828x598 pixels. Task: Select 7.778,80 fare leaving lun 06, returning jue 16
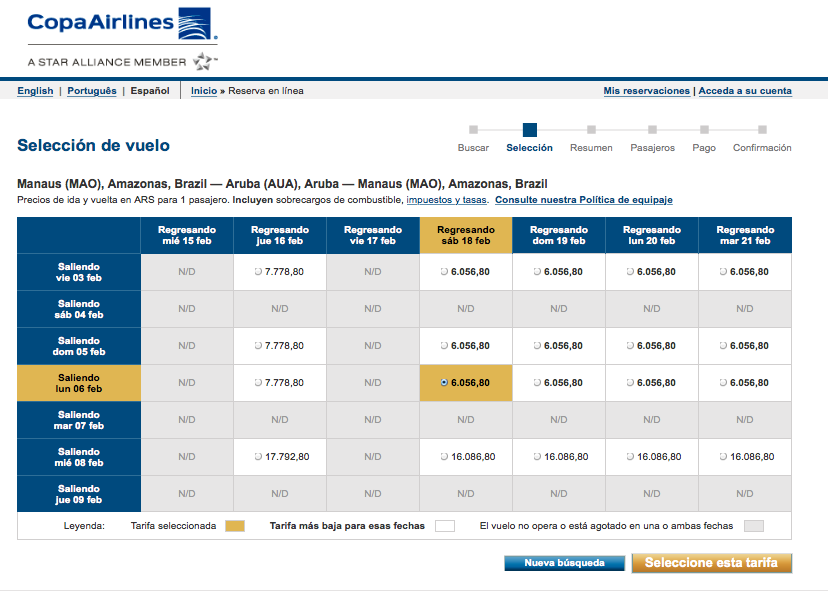(258, 383)
